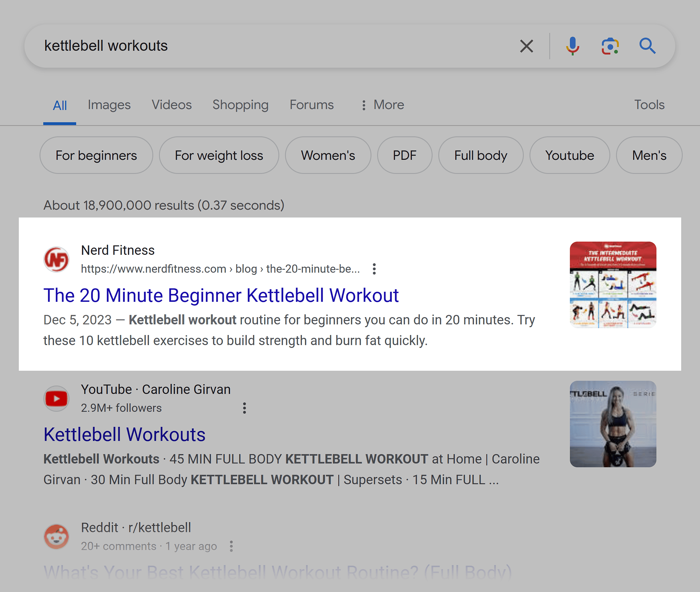Image resolution: width=700 pixels, height=592 pixels.
Task: Open Google Lens image search
Action: 610,46
